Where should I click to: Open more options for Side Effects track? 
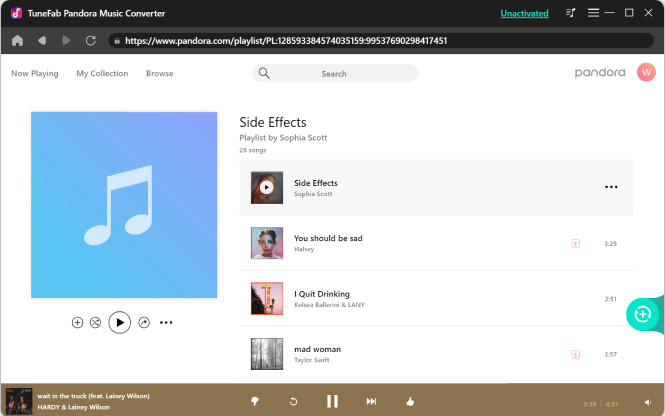point(611,187)
